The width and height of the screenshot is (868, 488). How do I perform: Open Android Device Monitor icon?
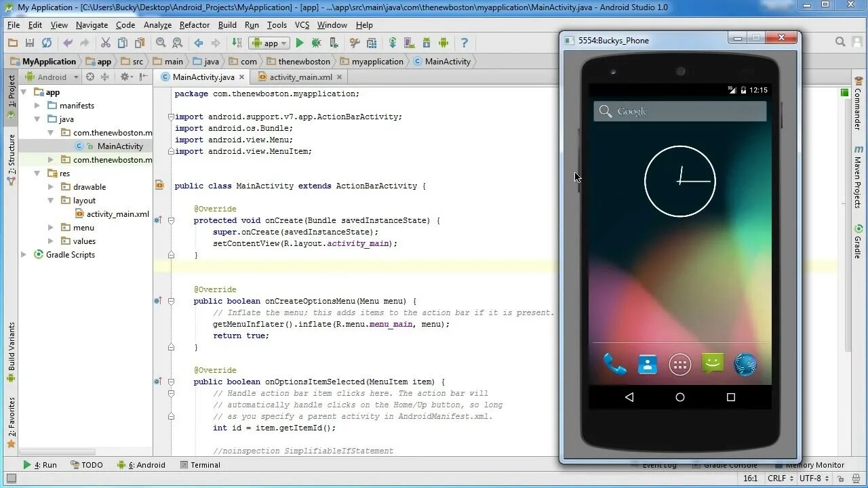[x=443, y=43]
